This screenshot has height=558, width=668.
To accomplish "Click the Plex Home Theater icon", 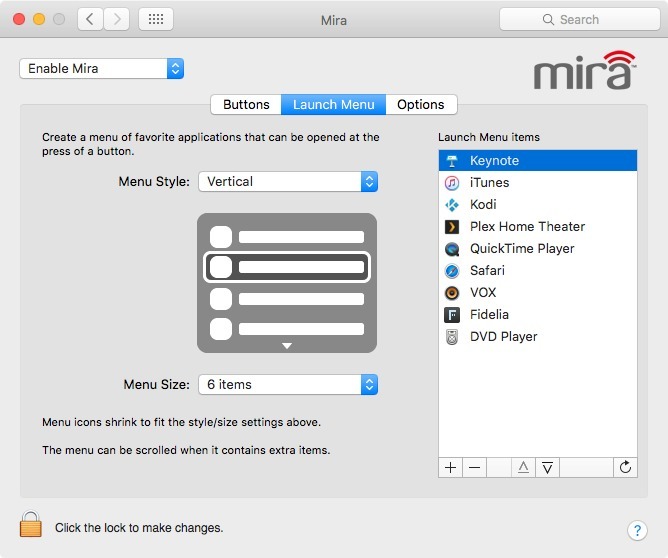I will [452, 227].
